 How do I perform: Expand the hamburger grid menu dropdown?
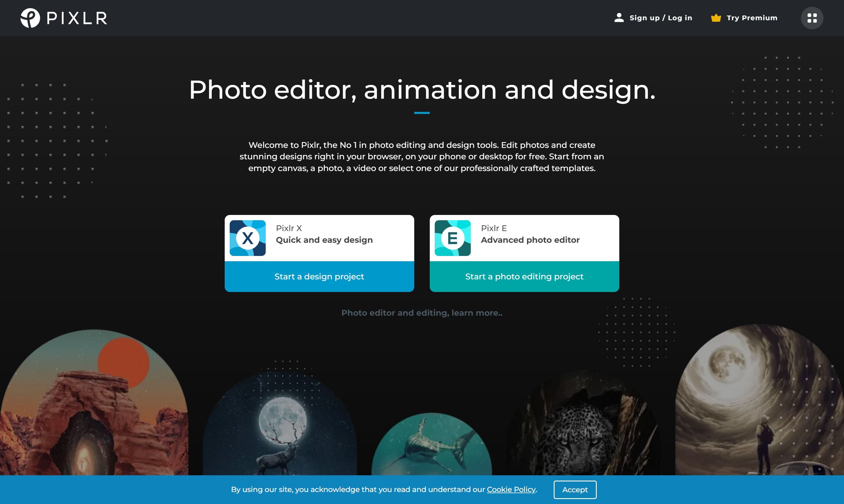pos(812,18)
